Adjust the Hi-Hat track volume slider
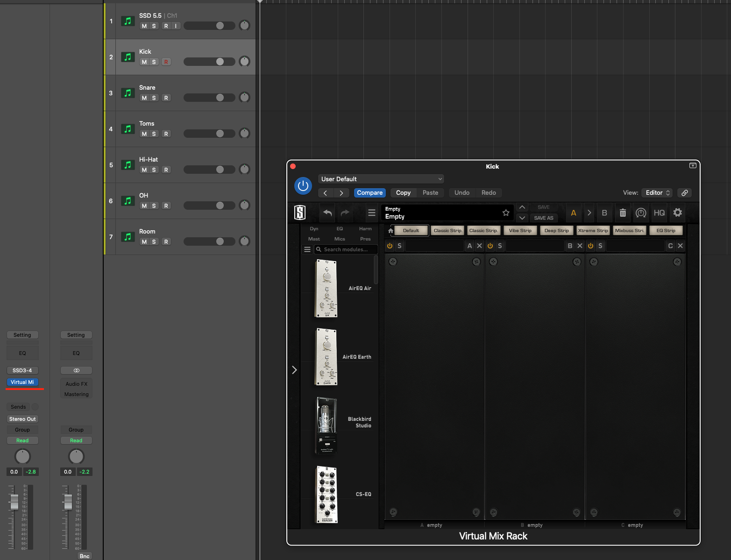 (220, 170)
